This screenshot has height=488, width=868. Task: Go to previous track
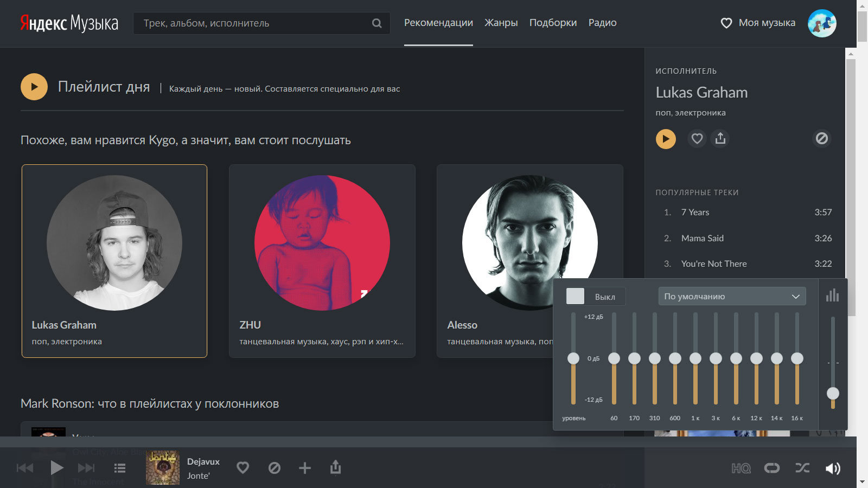click(25, 468)
